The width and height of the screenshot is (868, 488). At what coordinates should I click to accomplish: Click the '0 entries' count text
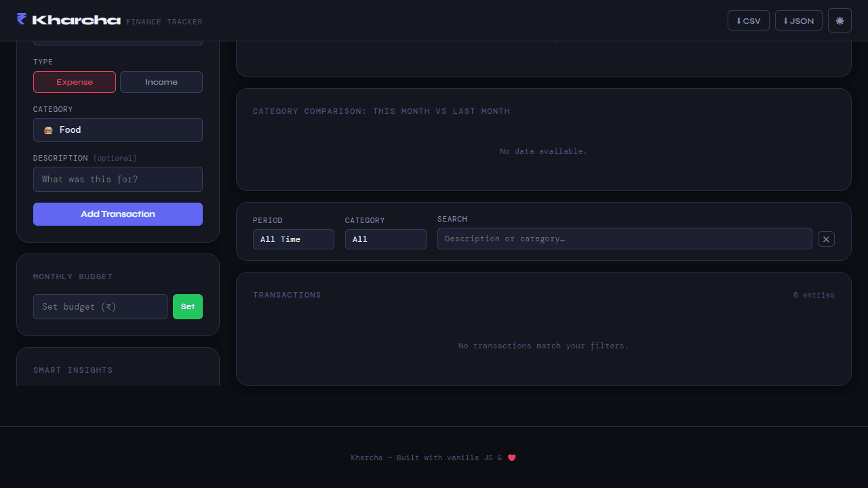(x=814, y=296)
